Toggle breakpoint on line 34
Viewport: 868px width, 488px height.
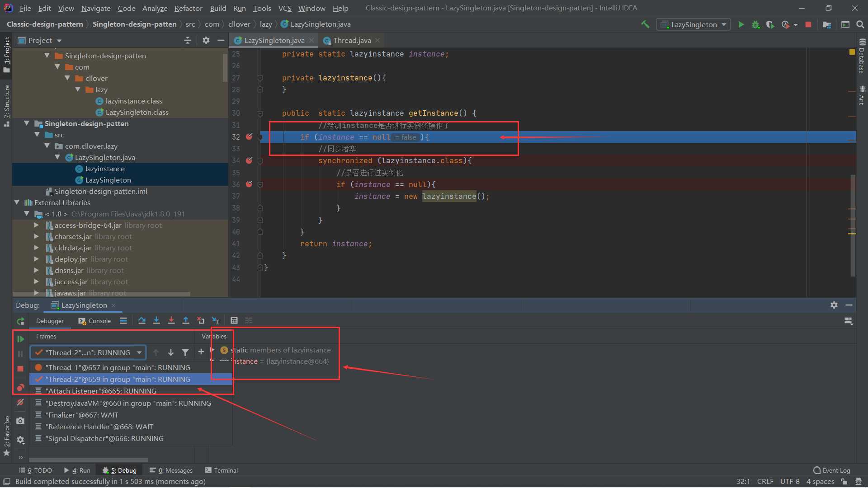coord(249,160)
